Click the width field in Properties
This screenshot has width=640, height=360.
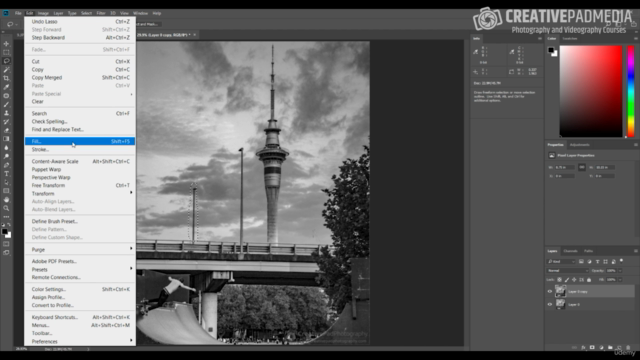point(564,167)
